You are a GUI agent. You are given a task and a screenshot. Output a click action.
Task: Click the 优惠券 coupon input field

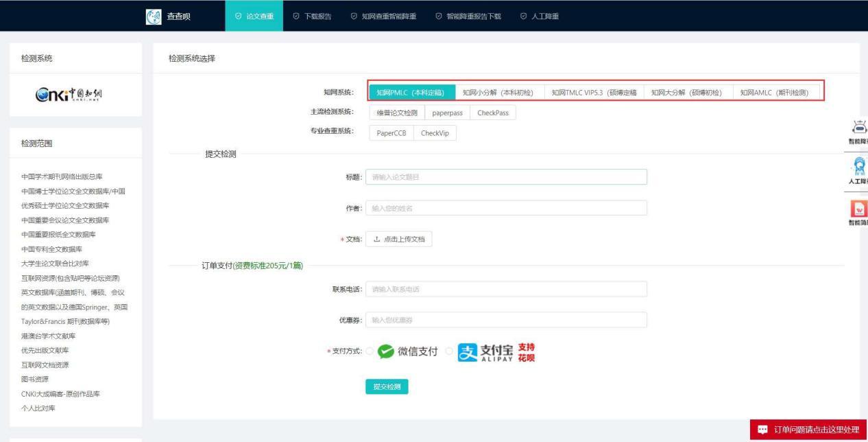[507, 320]
